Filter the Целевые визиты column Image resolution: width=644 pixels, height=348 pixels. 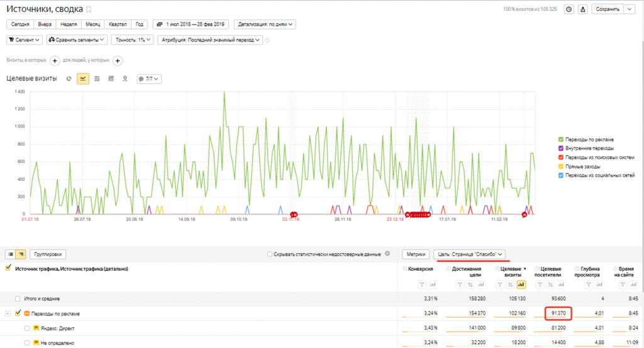(500, 285)
